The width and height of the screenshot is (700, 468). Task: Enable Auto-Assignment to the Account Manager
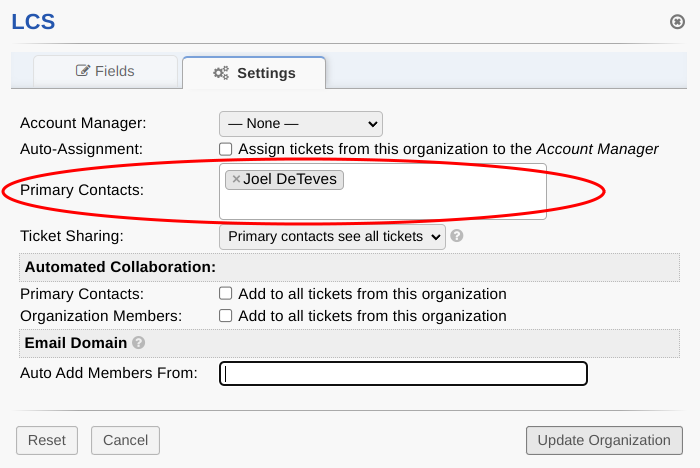226,149
